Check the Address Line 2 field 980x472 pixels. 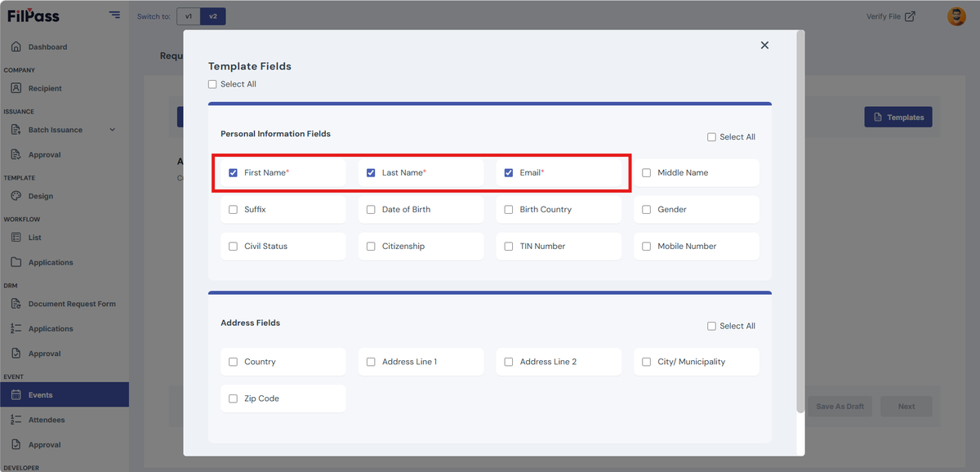click(x=509, y=362)
